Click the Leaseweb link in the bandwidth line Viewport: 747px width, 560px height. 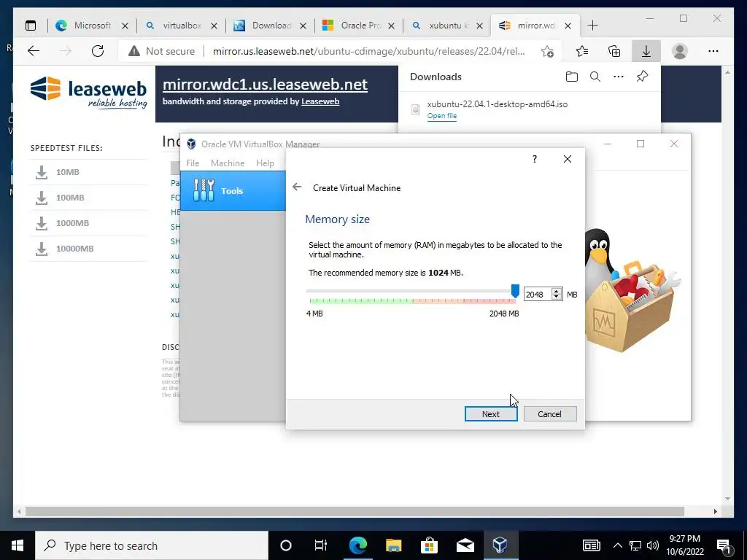(320, 101)
